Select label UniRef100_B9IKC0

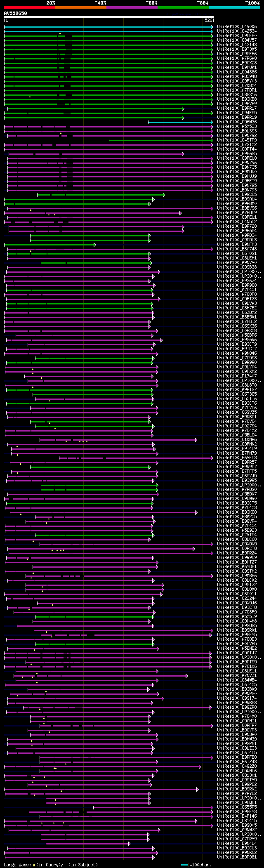pyautogui.click(x=237, y=512)
